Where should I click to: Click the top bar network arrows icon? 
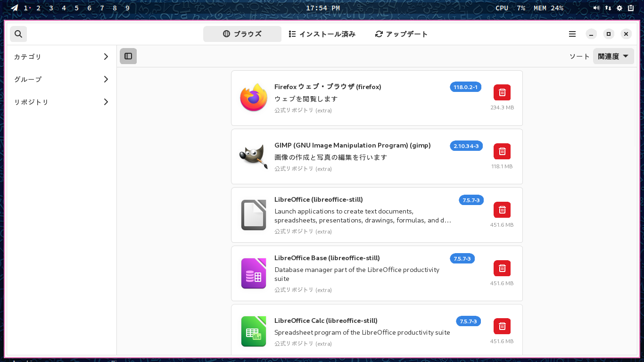tap(608, 8)
